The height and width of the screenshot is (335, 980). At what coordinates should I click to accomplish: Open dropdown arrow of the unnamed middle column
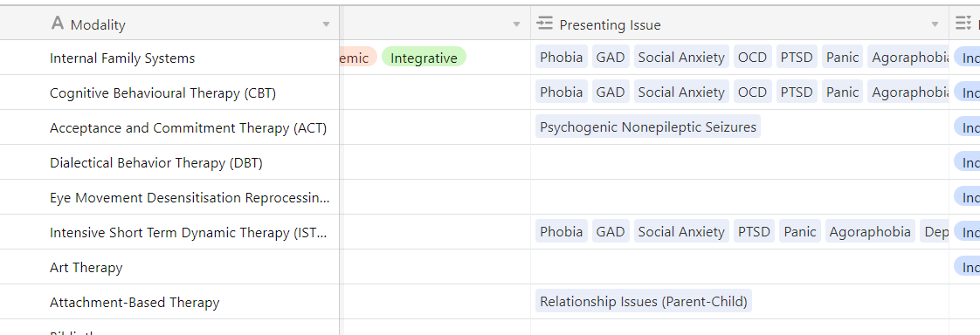pos(516,24)
